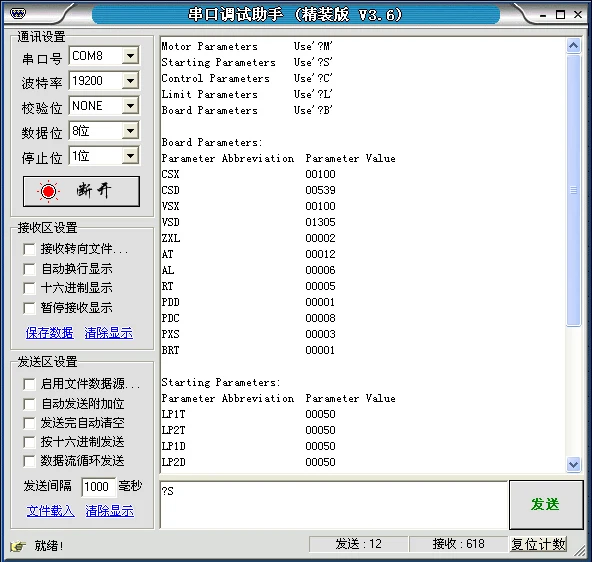Click the CSD value 00539

click(x=320, y=190)
